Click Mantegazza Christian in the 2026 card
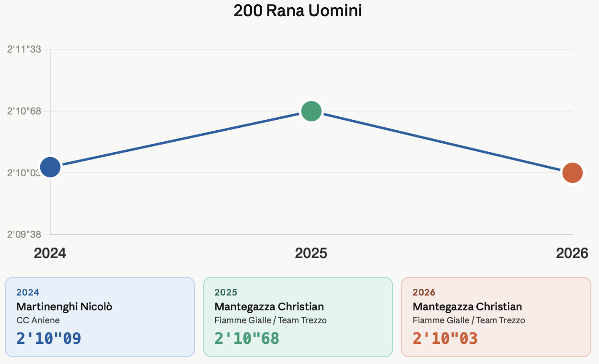 467,307
